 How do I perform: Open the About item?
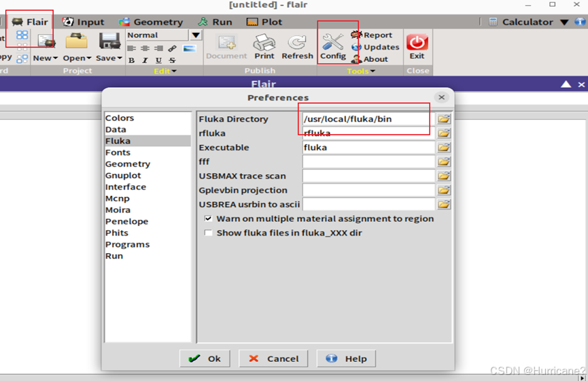369,59
